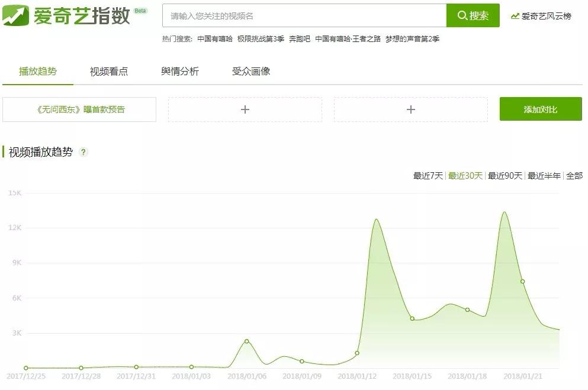Switch to the 视频看点 tab
This screenshot has height=390, width=588.
pyautogui.click(x=109, y=71)
